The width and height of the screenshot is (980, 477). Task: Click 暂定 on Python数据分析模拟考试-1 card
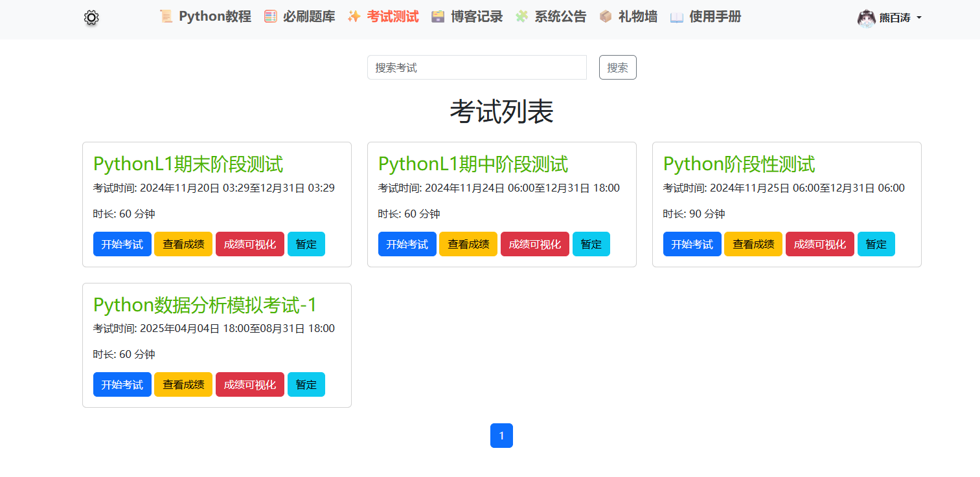(306, 384)
